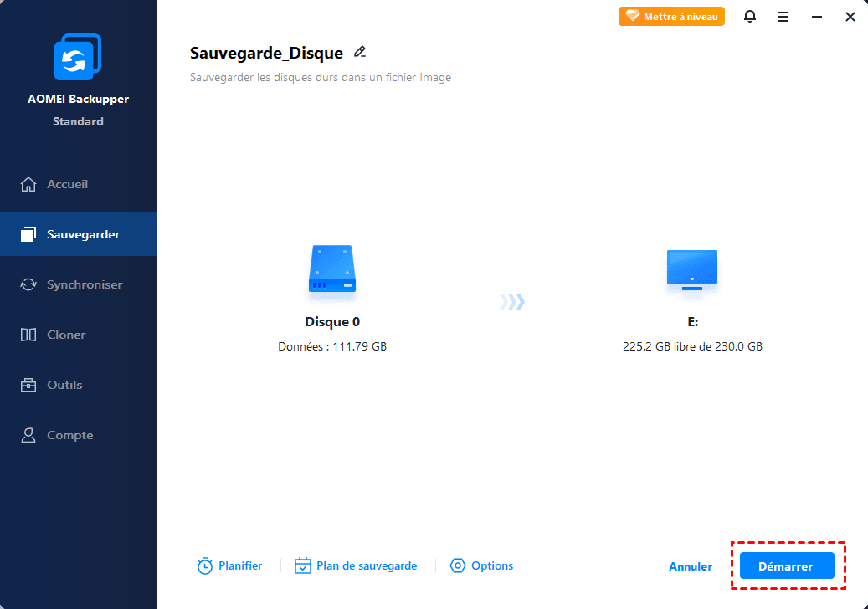
Task: Click the Planifier clock icon
Action: [205, 565]
